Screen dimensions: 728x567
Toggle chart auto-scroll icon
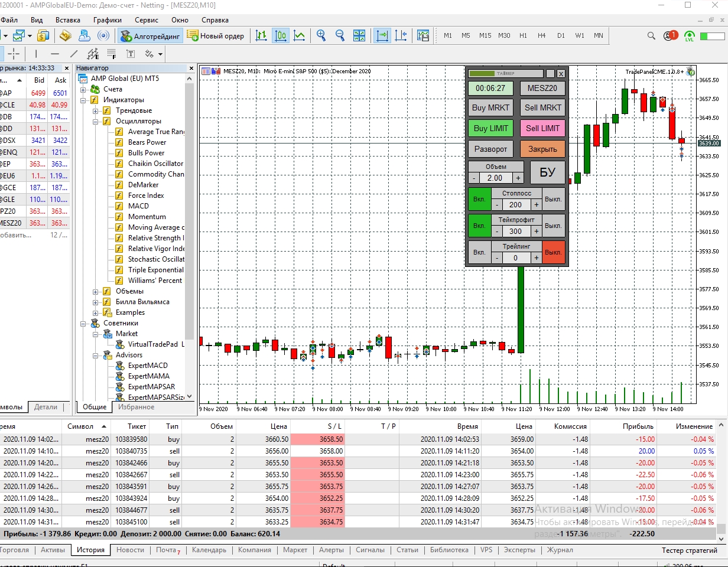click(382, 36)
